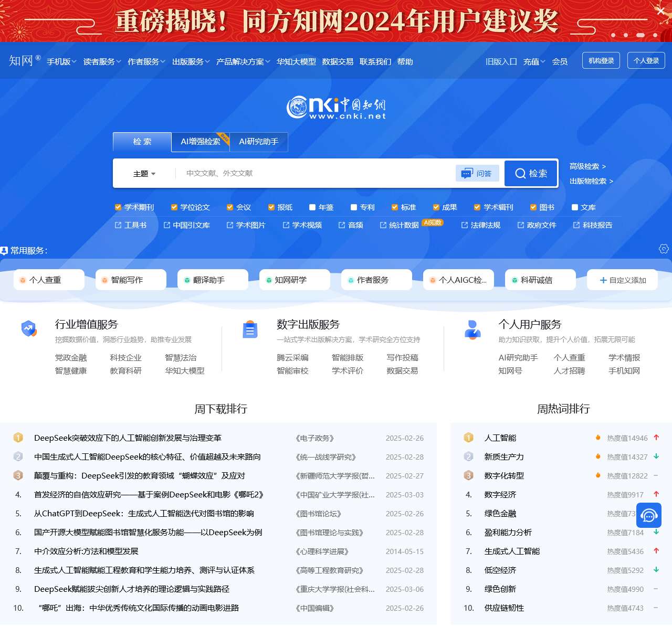This screenshot has height=627, width=672.
Task: Click the 数字出版服务 document icon
Action: 250,330
